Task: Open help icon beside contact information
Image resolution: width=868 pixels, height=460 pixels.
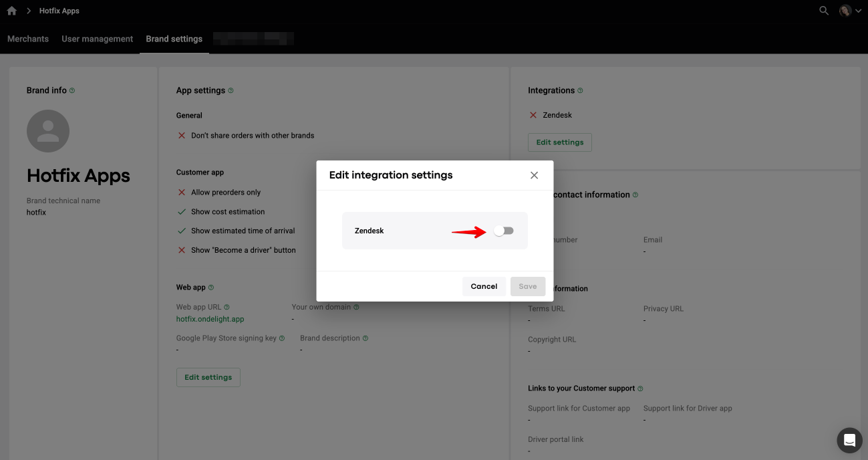Action: click(635, 195)
